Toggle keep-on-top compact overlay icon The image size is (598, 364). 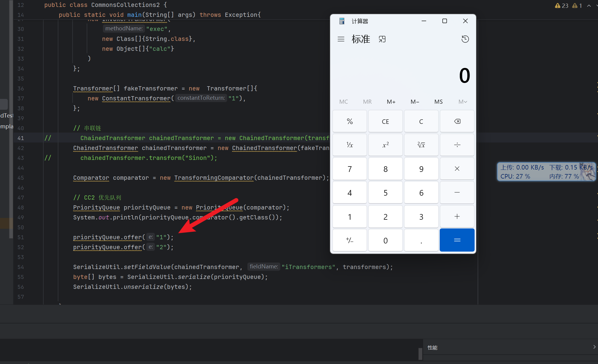[x=382, y=39]
